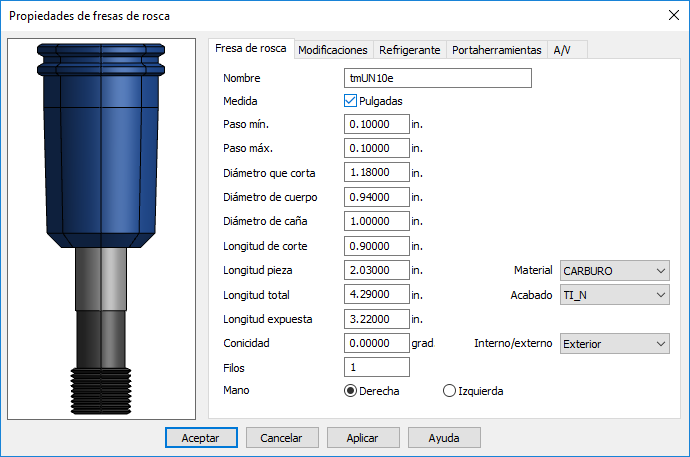Click the Longitud pieza field

(377, 270)
